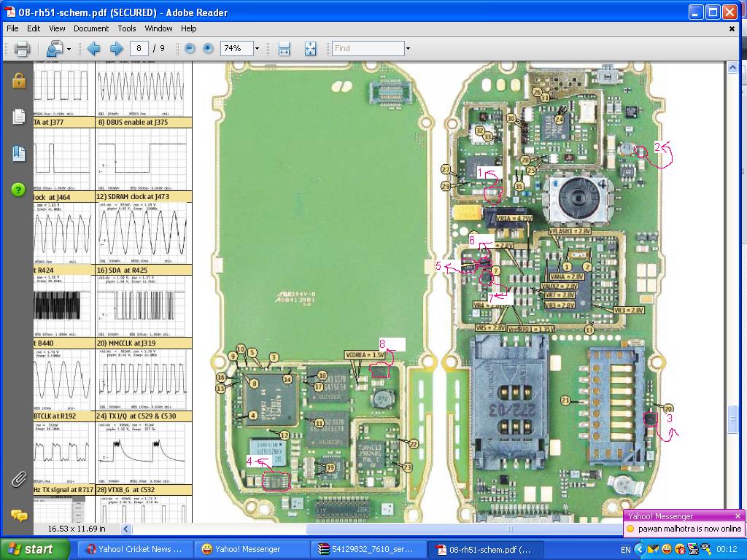This screenshot has width=747, height=560.
Task: Click the page number field showing 8
Action: pos(139,48)
